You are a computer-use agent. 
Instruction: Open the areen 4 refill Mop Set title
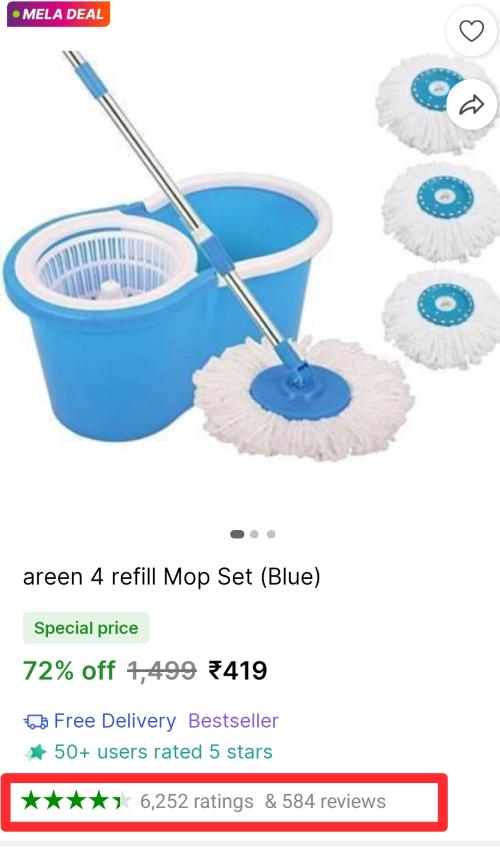tap(172, 577)
